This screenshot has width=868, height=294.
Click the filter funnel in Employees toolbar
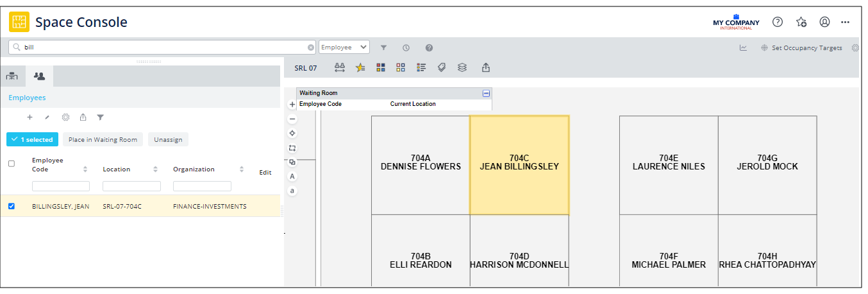[x=100, y=117]
